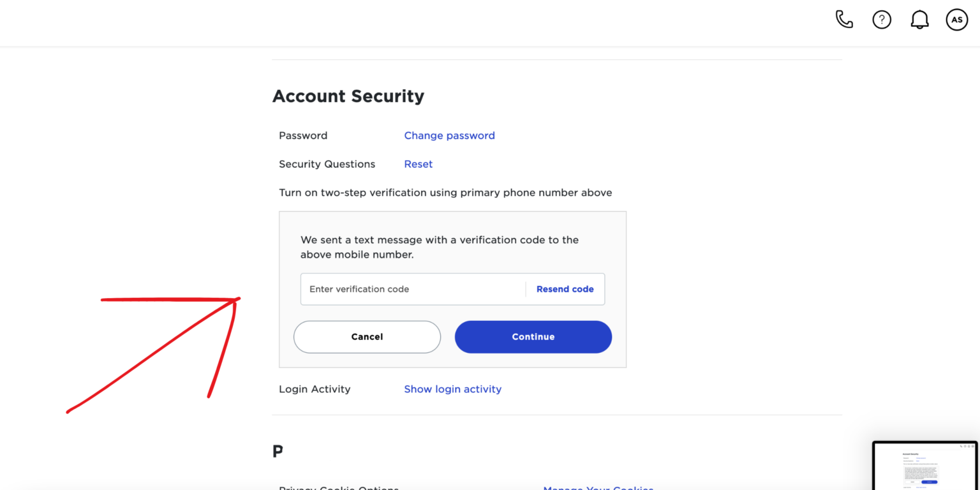Select the notification bell to view alerts

(x=919, y=19)
